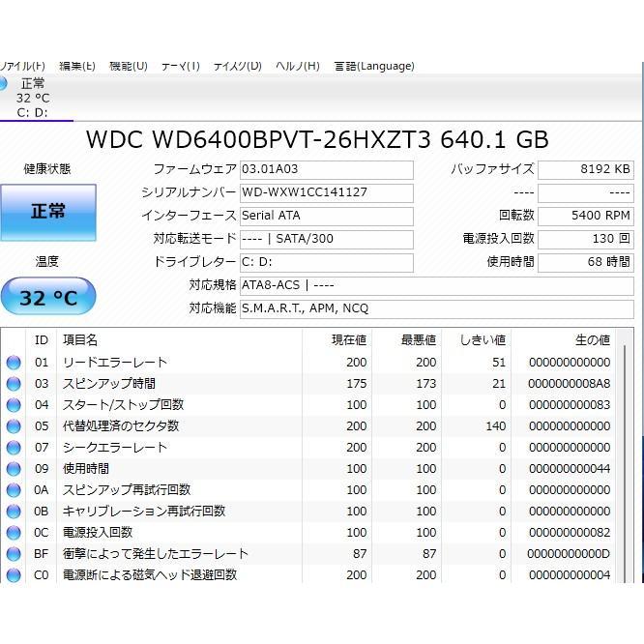Click the 項目名 column header
Image resolution: width=644 pixels, height=644 pixels.
[x=179, y=340]
